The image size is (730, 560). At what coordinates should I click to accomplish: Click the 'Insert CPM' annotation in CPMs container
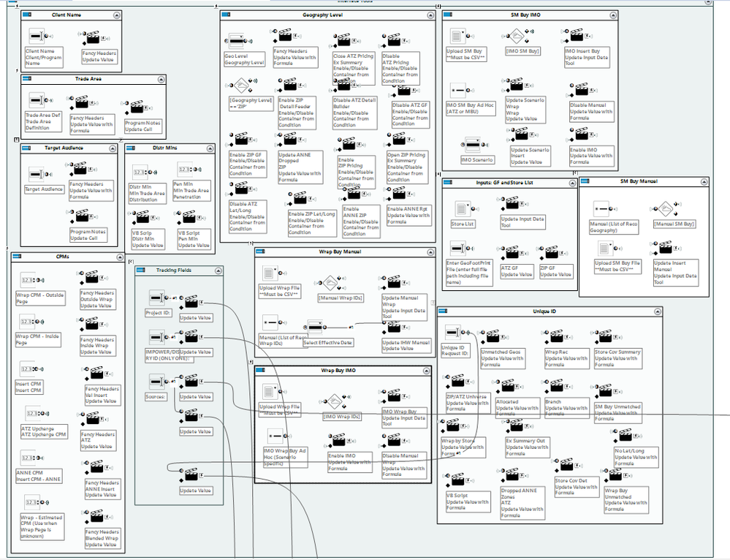[29, 387]
